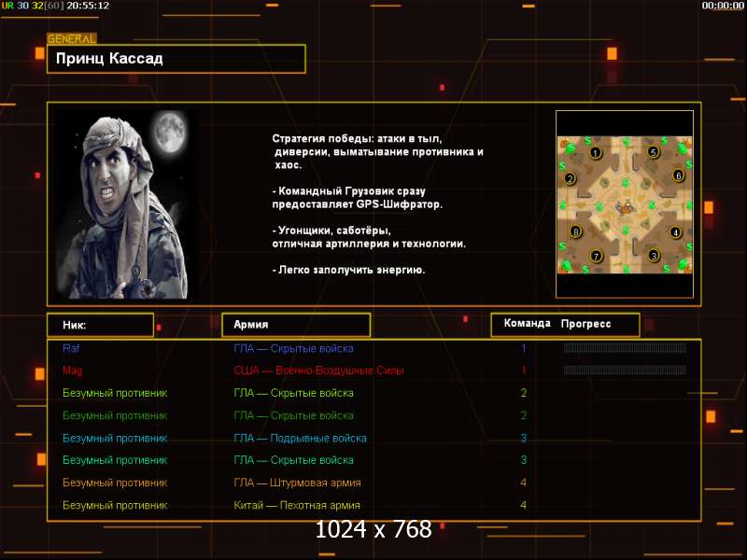Click team number 1 in Mag's row
This screenshot has height=560, width=747.
(524, 371)
